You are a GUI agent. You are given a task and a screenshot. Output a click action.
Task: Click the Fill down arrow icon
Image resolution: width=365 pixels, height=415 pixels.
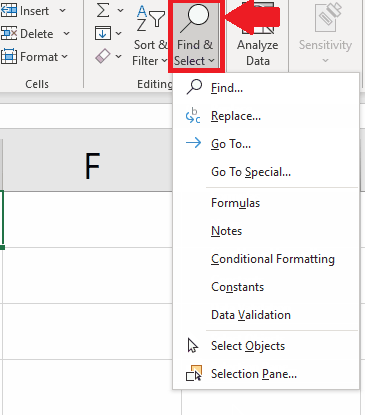click(103, 33)
